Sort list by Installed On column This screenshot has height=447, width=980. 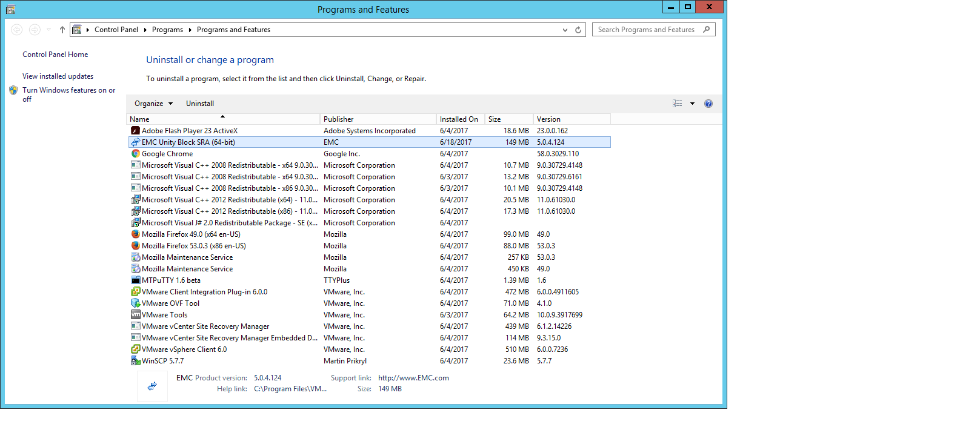pyautogui.click(x=459, y=119)
